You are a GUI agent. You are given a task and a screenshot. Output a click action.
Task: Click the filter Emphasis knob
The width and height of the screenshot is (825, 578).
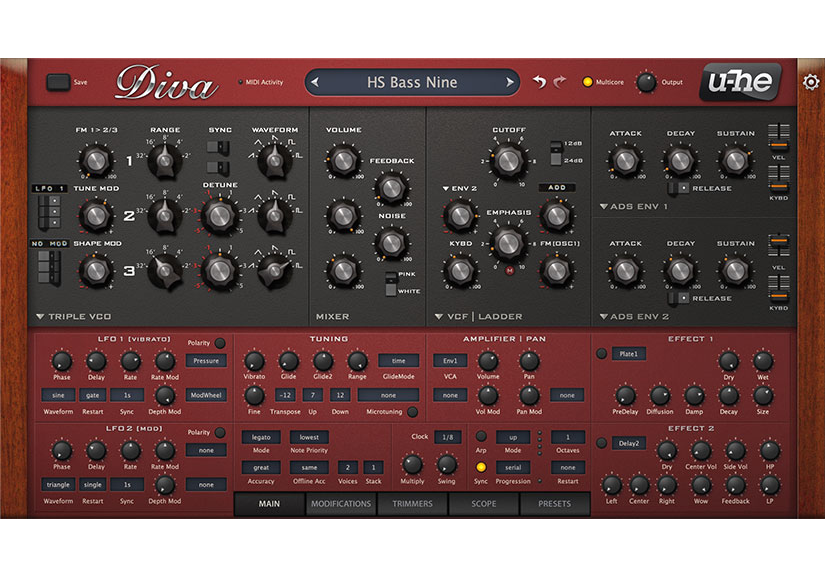(508, 242)
